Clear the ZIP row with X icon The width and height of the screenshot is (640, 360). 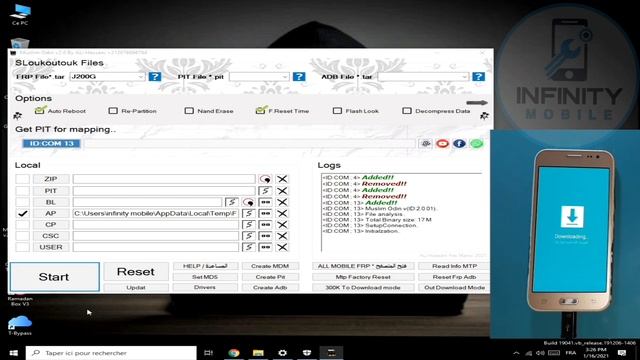point(282,179)
